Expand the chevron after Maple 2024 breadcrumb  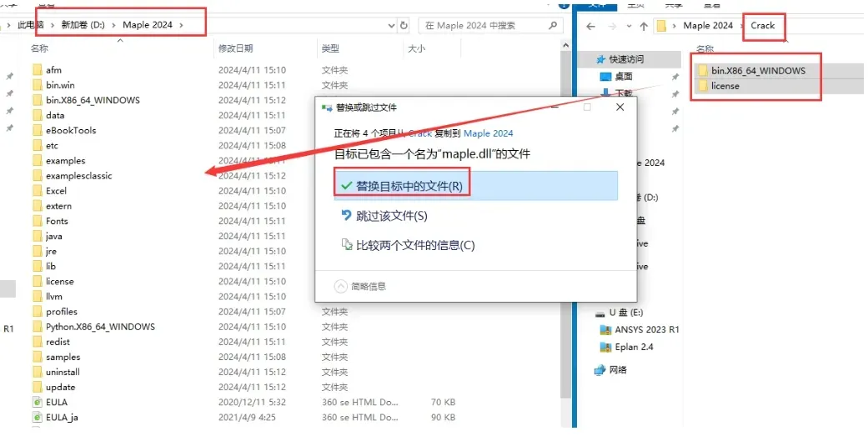tap(181, 25)
